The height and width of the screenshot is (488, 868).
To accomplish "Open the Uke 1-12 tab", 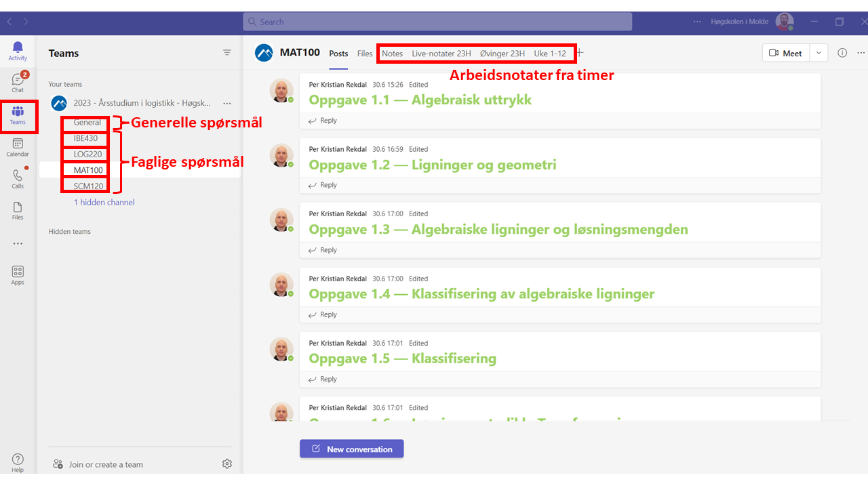I will [550, 54].
